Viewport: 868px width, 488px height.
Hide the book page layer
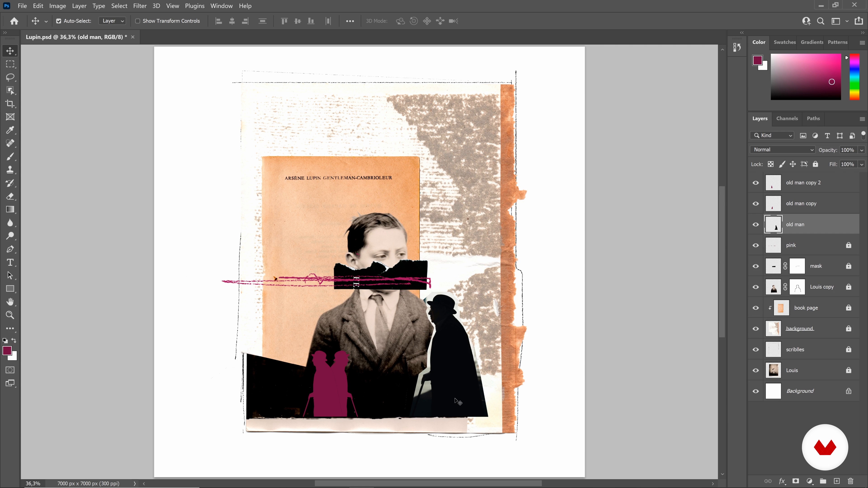756,308
